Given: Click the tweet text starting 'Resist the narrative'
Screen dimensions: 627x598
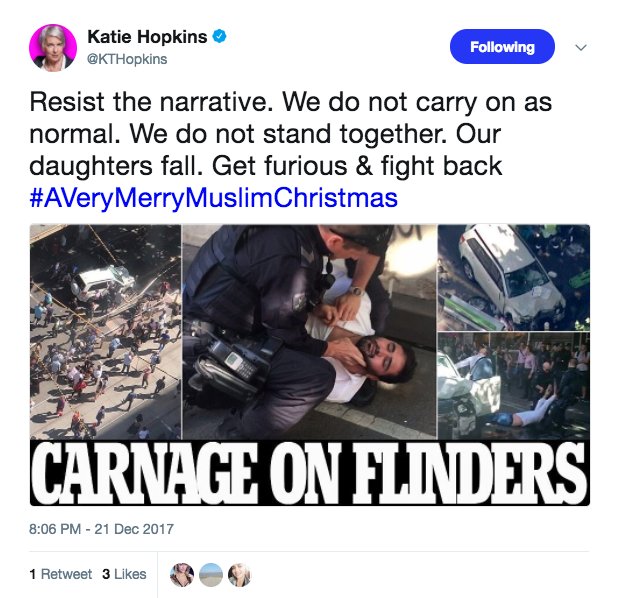Looking at the screenshot, I should tap(291, 134).
